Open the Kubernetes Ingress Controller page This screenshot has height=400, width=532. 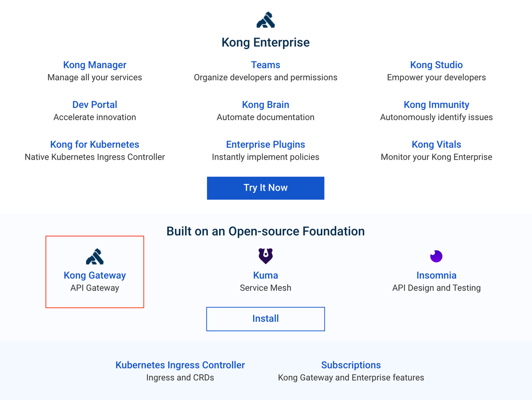180,365
